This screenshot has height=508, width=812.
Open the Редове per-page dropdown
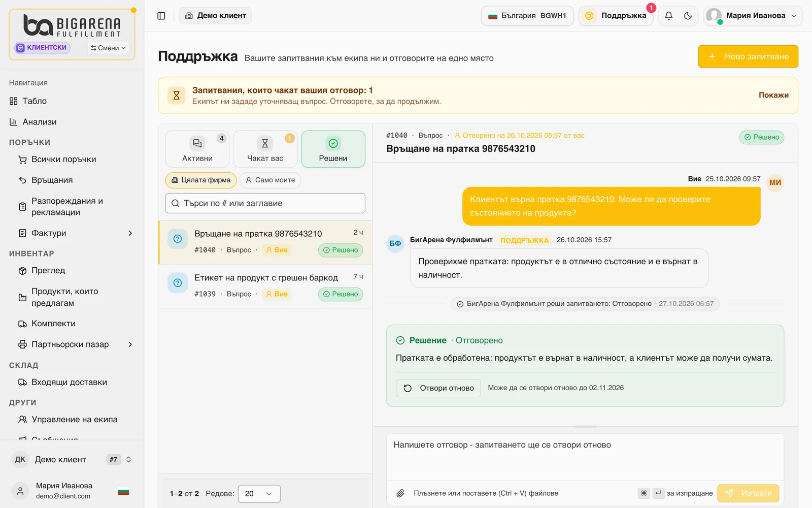[x=259, y=494]
